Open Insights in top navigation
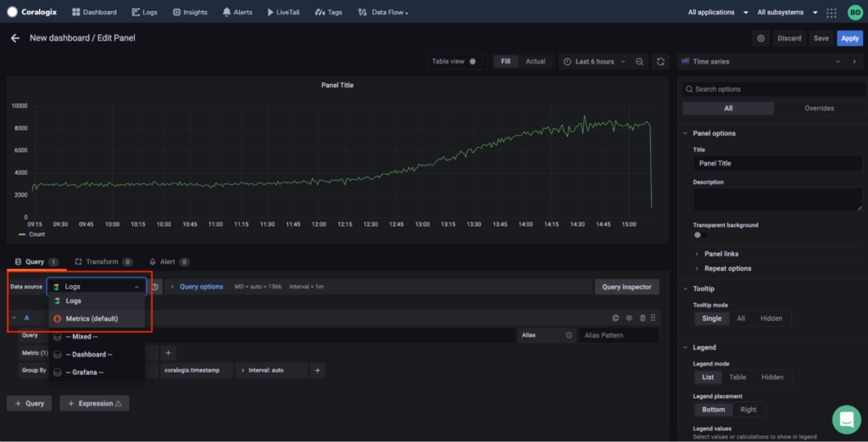Screen dimensions: 868x442 pyautogui.click(x=190, y=12)
